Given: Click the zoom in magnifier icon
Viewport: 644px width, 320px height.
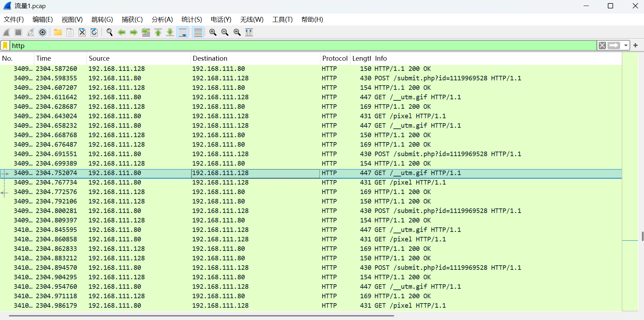Looking at the screenshot, I should (213, 32).
